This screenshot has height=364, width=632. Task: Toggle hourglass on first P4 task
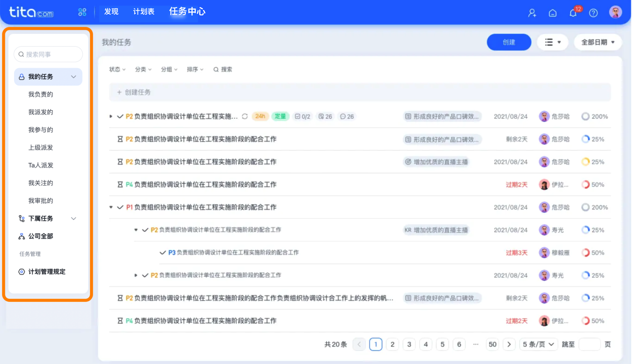[x=120, y=185]
